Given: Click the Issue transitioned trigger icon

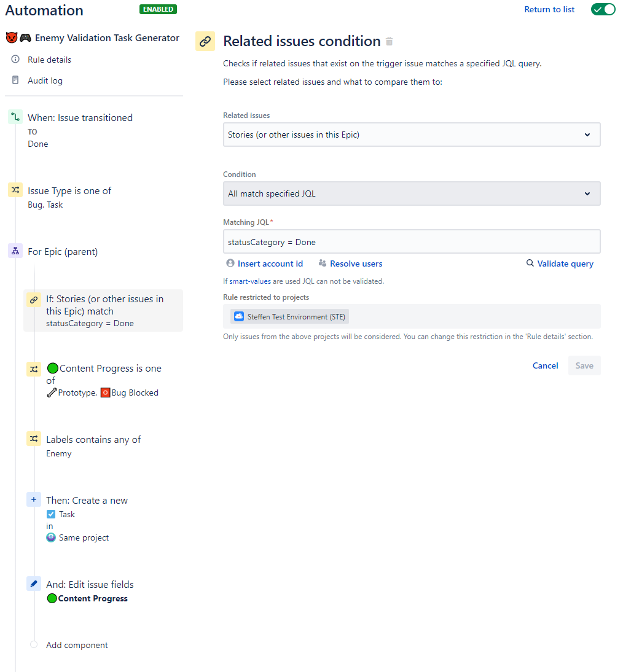Looking at the screenshot, I should tap(15, 117).
